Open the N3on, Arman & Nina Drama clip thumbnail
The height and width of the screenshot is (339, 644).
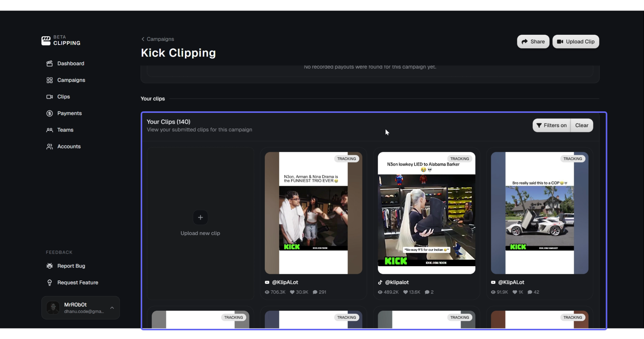[x=314, y=213]
